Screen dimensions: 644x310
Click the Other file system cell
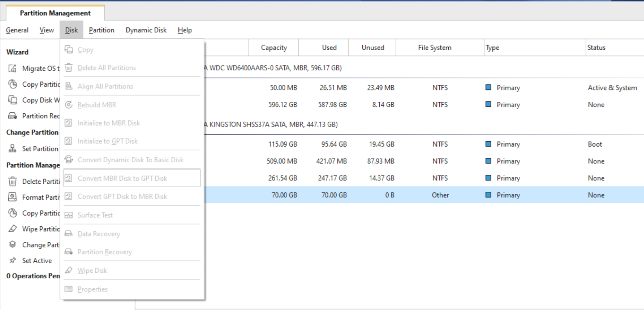click(440, 195)
